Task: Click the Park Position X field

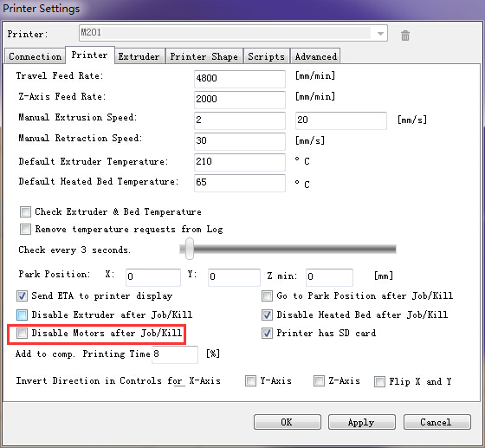Action: (153, 277)
